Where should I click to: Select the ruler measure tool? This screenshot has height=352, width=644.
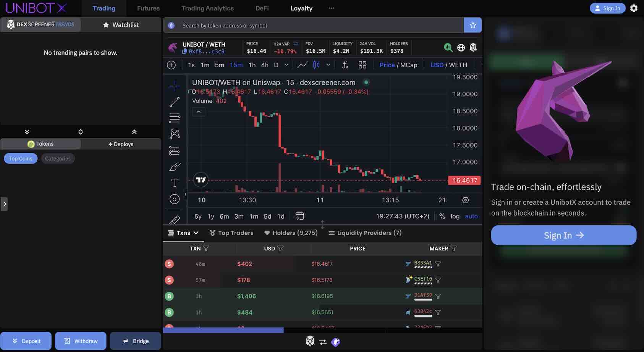click(174, 220)
